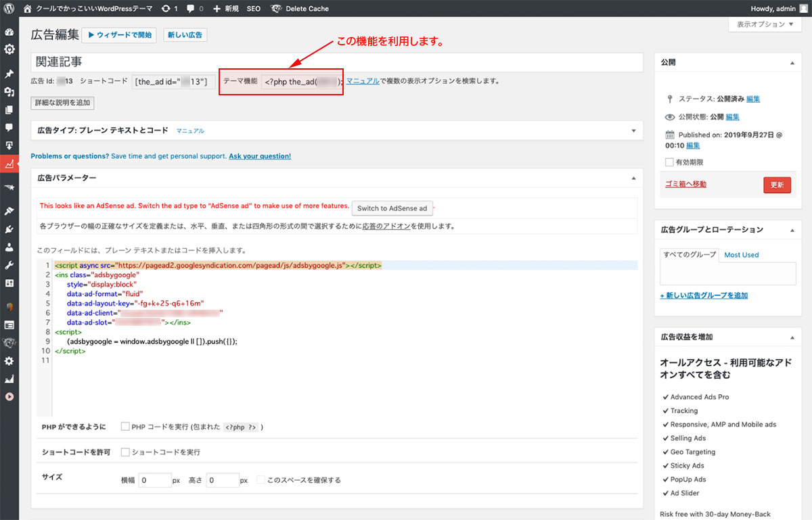This screenshot has height=520, width=812.
Task: Click the gear sidebar icon below the cheetah
Action: point(9,361)
